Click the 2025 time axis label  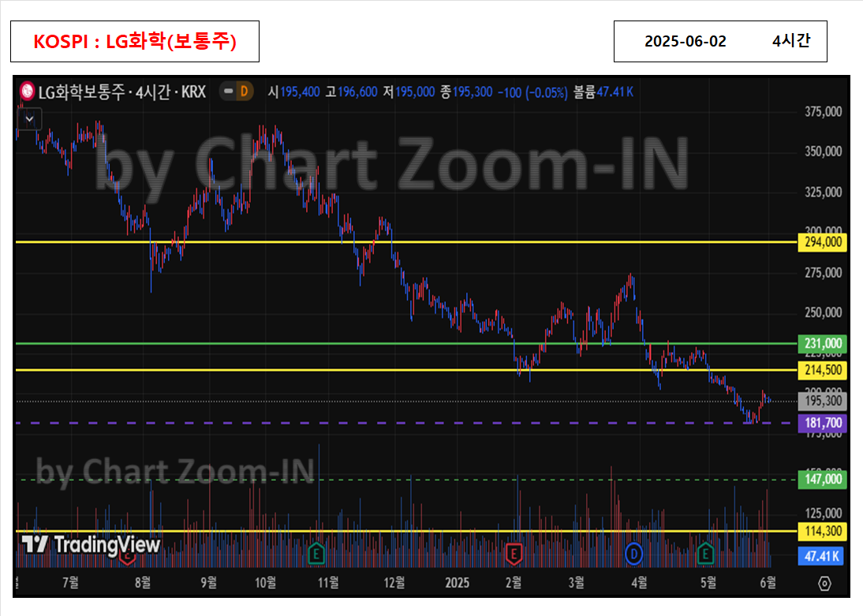click(x=457, y=582)
